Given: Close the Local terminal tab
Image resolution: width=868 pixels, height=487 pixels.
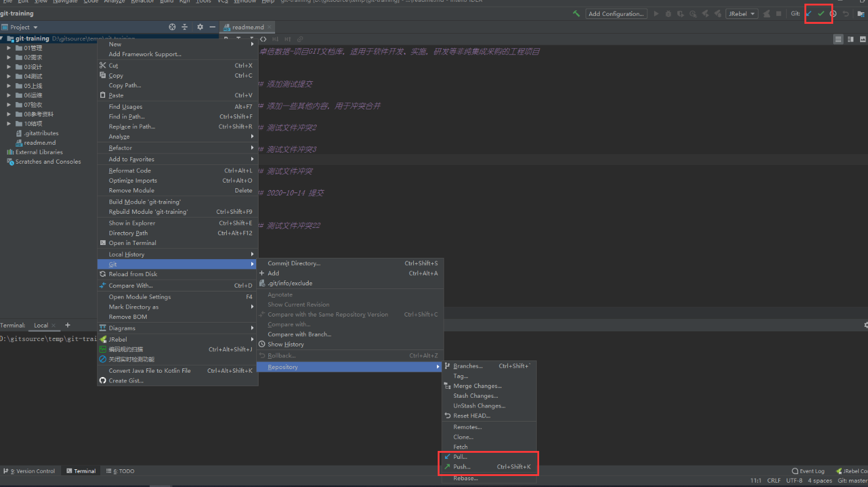Looking at the screenshot, I should coord(54,325).
